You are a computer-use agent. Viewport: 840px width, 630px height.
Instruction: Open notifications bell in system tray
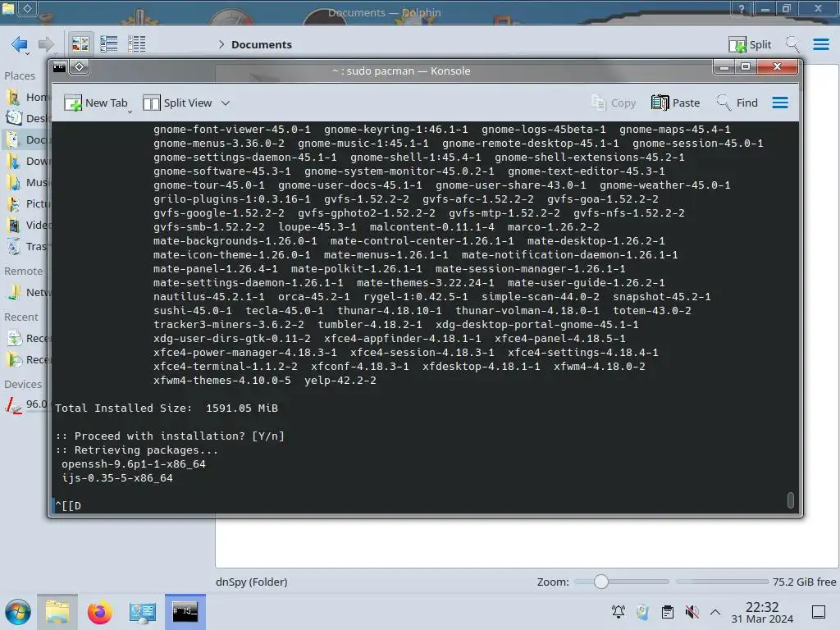(x=619, y=612)
